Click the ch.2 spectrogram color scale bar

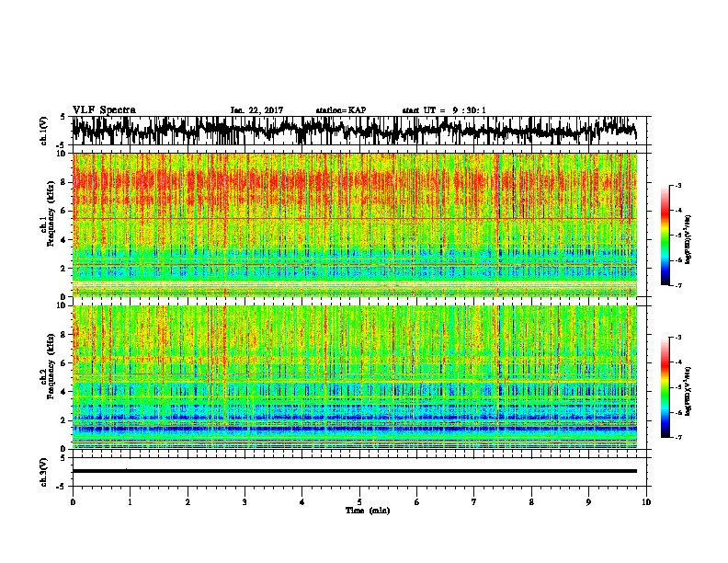665,387
